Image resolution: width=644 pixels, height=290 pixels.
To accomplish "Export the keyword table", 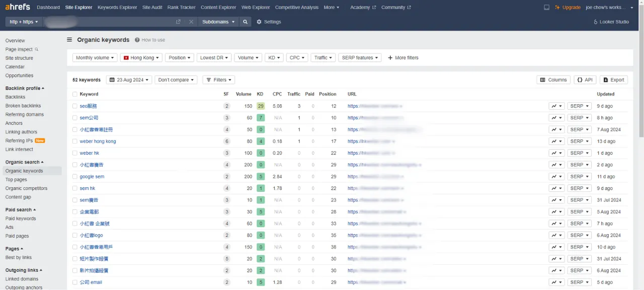I will [x=614, y=80].
